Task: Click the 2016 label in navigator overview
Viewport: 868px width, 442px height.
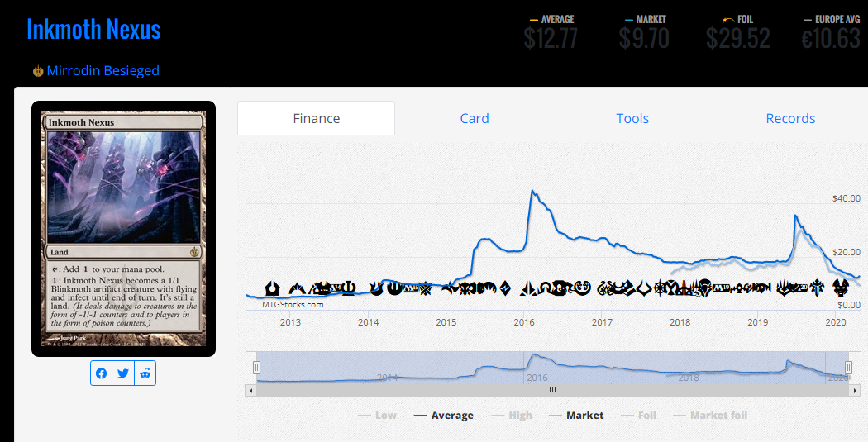Action: [537, 378]
